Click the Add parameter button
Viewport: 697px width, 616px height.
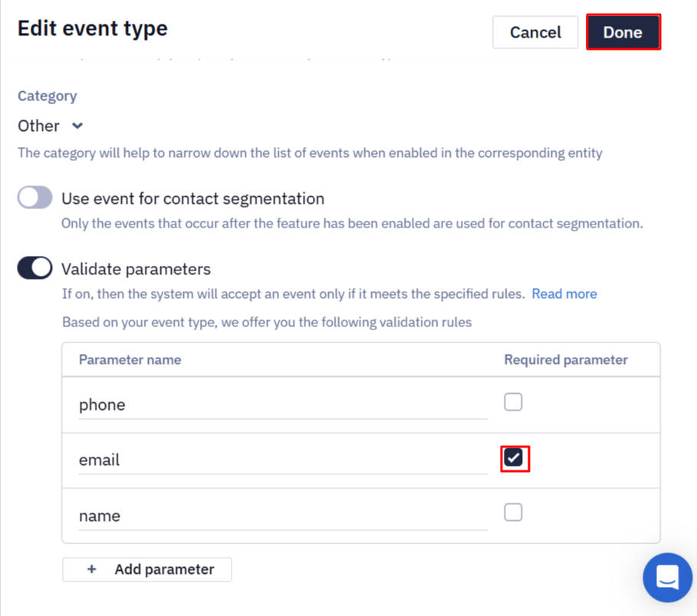pyautogui.click(x=146, y=569)
